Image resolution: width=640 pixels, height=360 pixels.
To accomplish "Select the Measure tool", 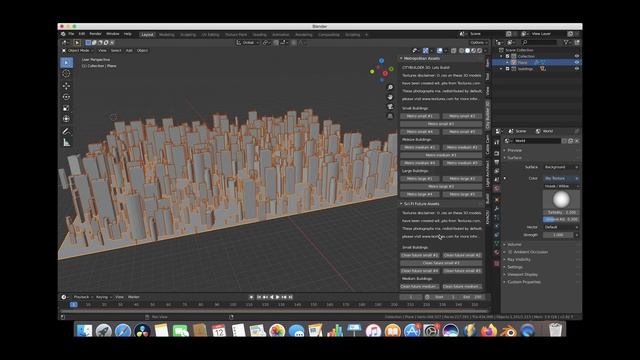I will pos(66,142).
